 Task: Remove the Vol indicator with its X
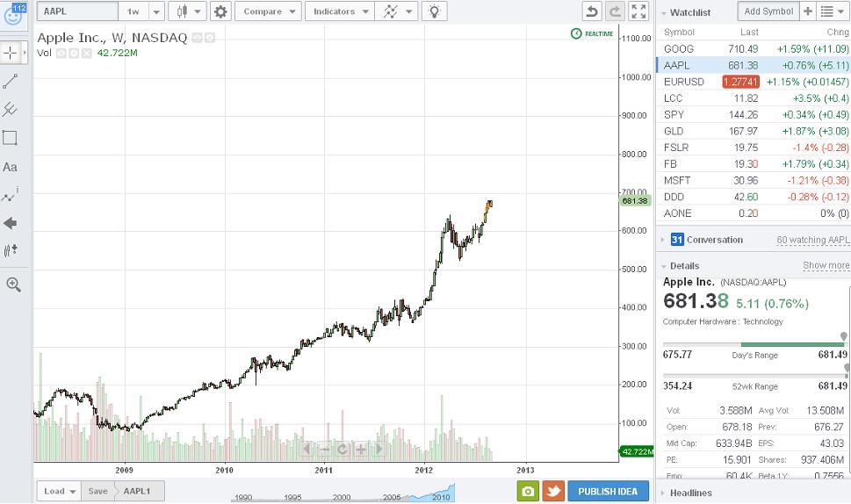[x=86, y=54]
